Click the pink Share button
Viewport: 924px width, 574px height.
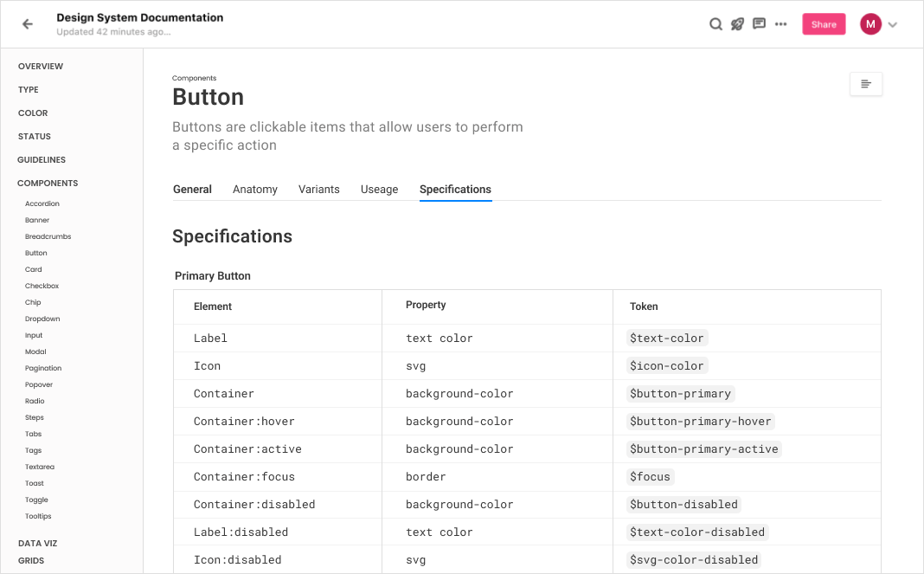pyautogui.click(x=824, y=24)
